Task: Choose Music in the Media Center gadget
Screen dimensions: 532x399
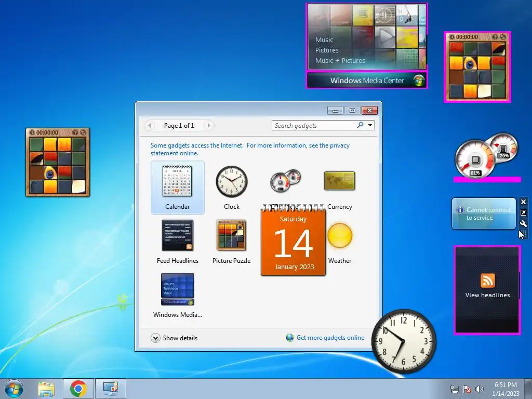Action: (x=324, y=39)
